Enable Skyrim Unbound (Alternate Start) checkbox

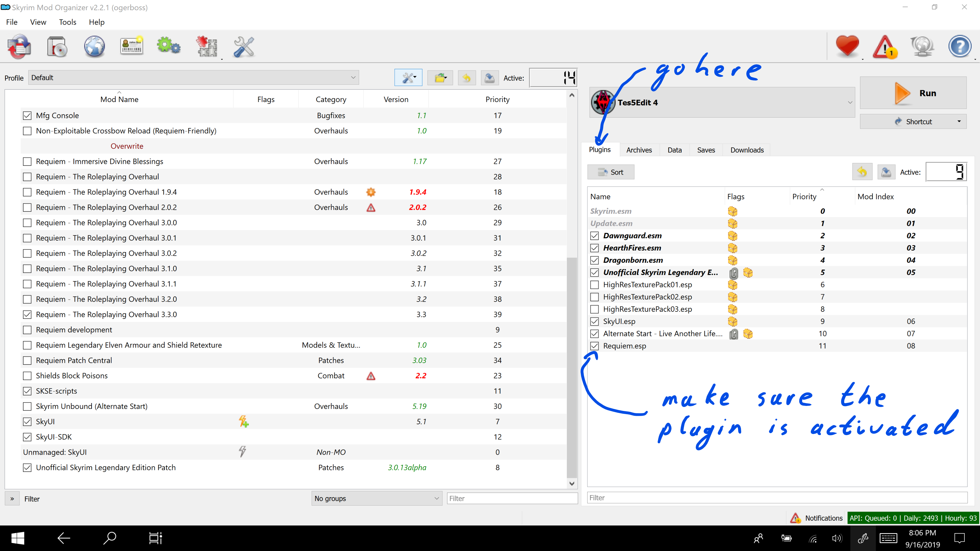[27, 406]
